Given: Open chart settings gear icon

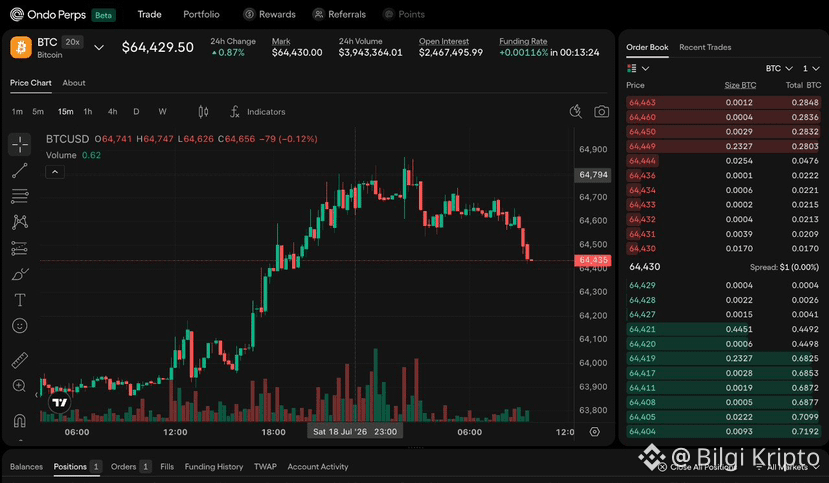Looking at the screenshot, I should 595,432.
